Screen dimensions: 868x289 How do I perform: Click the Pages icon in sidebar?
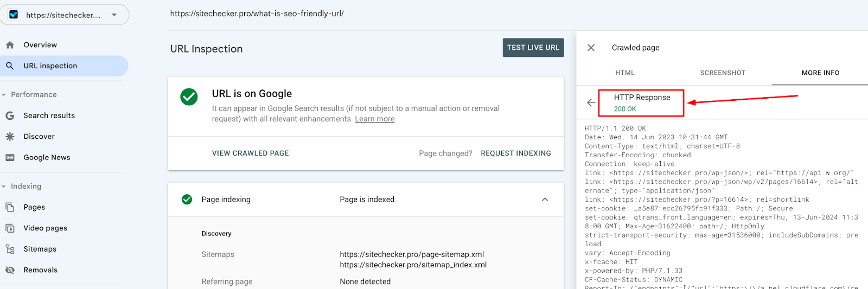point(10,207)
